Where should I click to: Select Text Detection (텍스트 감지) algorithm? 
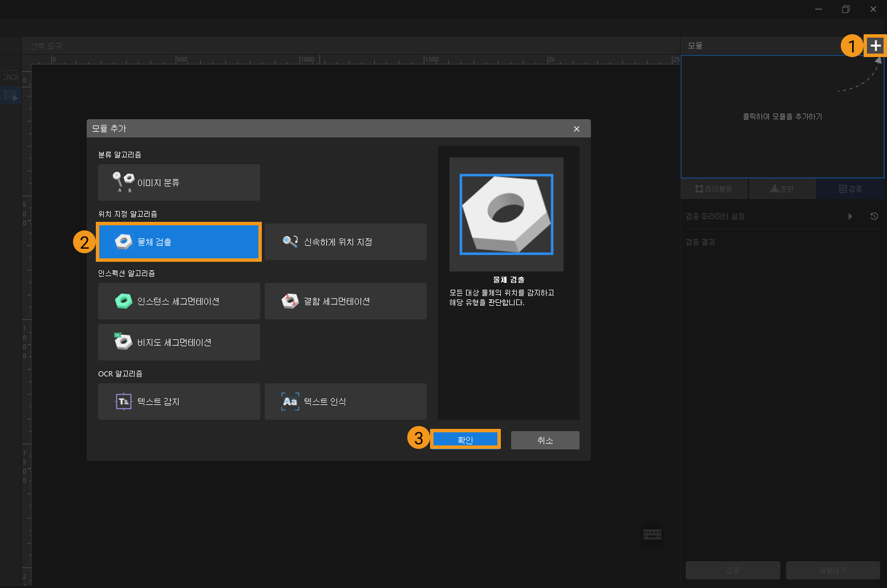tap(179, 402)
